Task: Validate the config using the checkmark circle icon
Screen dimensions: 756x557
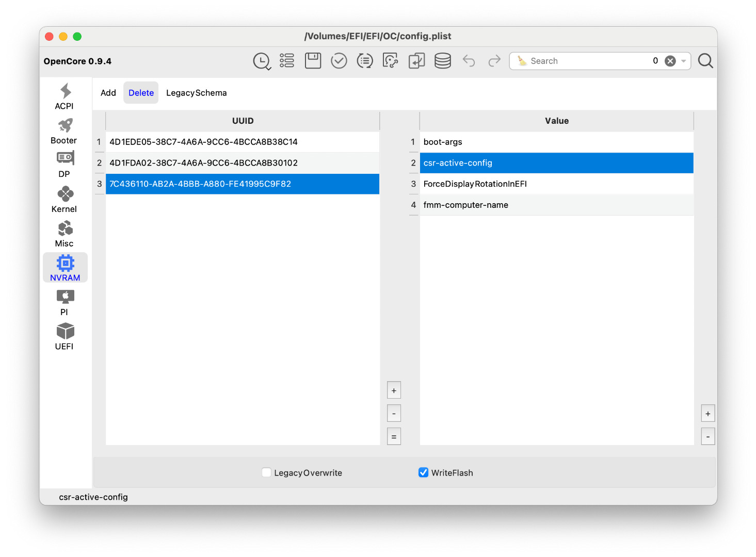Action: click(339, 61)
